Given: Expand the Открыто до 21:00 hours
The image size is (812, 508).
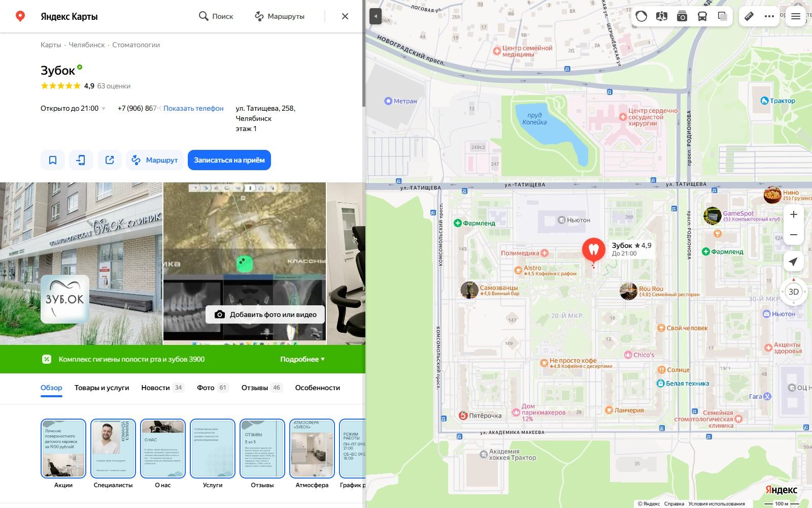Looking at the screenshot, I should (x=73, y=108).
